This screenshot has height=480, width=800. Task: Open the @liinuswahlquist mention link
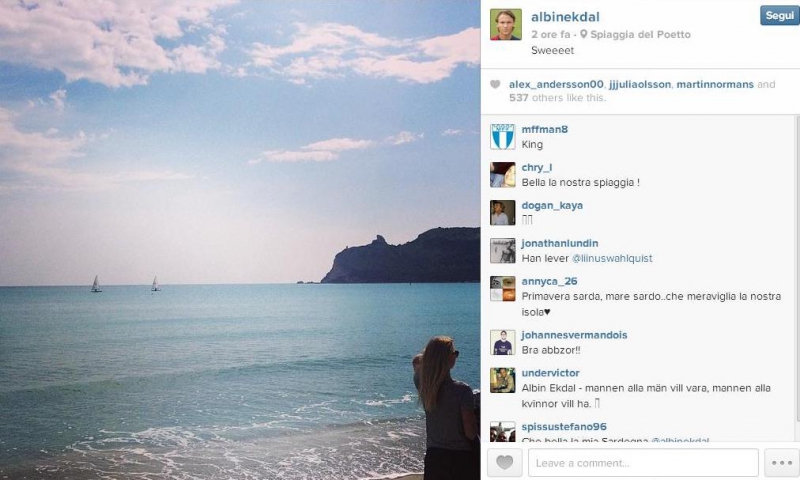612,258
